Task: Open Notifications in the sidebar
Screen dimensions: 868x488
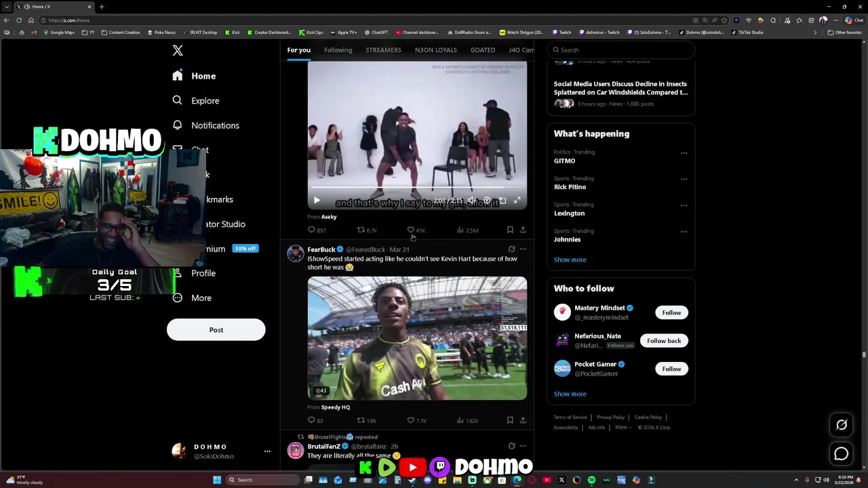Action: 206,125
